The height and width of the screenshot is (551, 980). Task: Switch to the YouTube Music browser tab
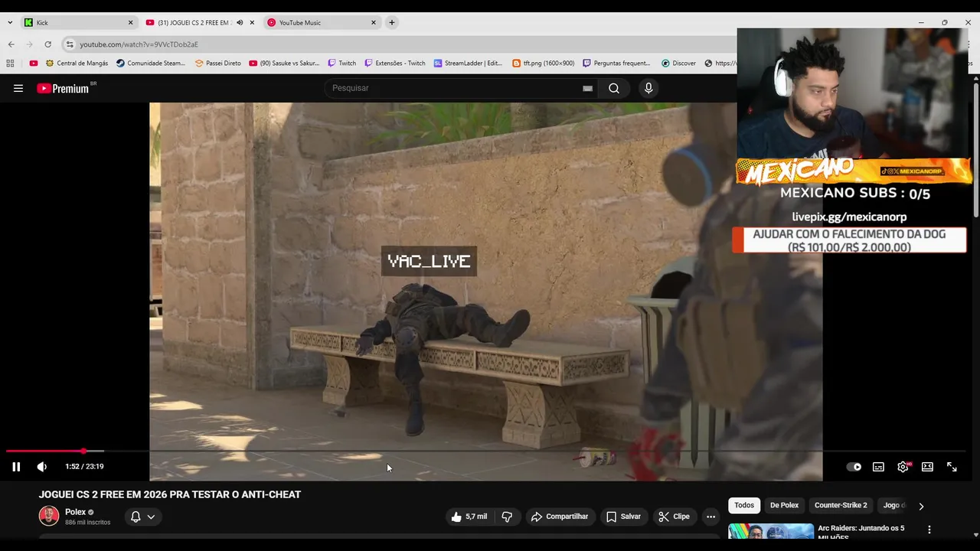(x=322, y=23)
